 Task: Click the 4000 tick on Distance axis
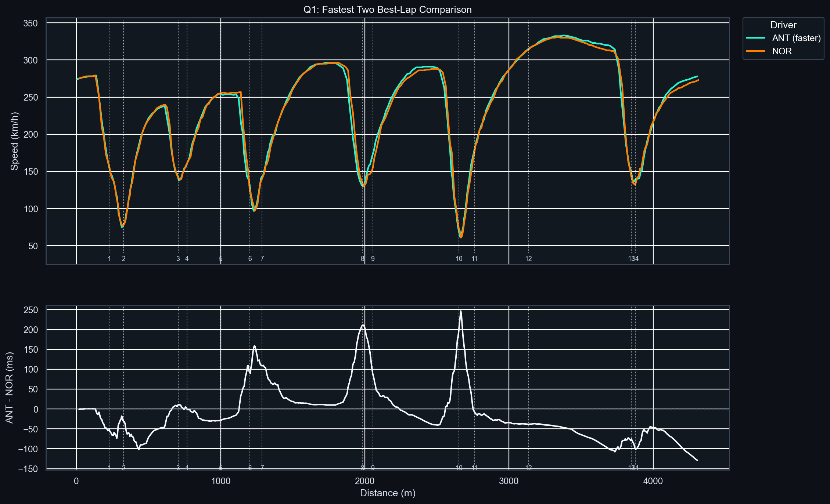(x=653, y=481)
